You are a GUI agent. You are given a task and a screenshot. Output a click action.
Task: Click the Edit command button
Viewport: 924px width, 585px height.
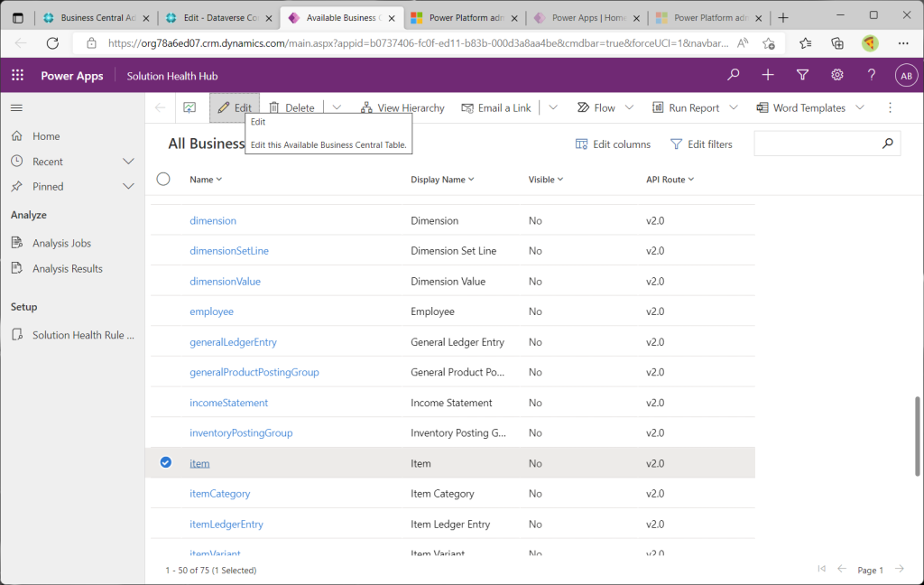tap(235, 108)
